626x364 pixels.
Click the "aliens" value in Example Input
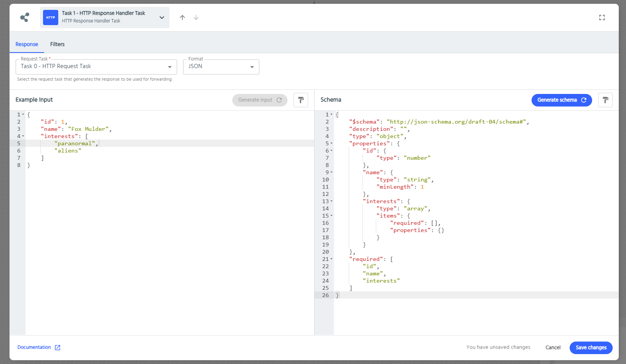[x=68, y=151]
